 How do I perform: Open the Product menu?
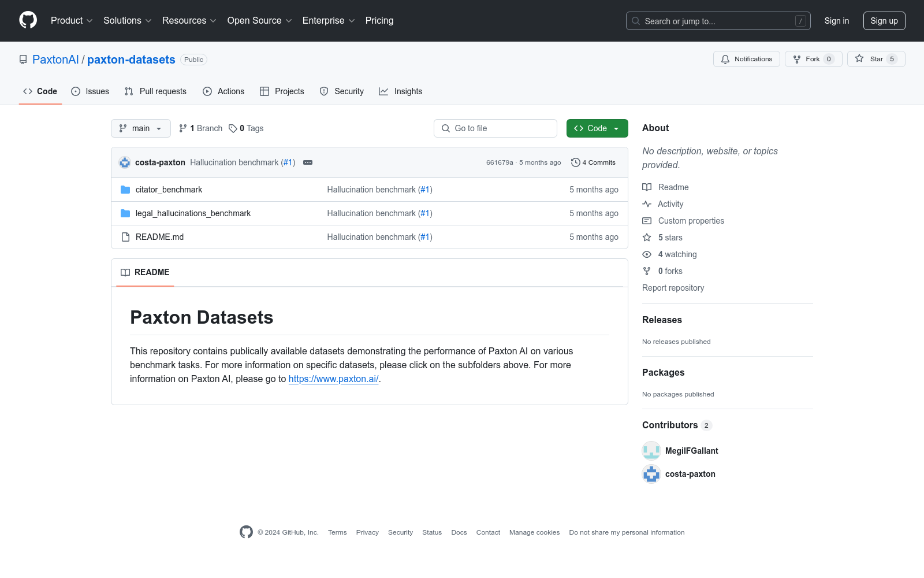[x=72, y=21]
